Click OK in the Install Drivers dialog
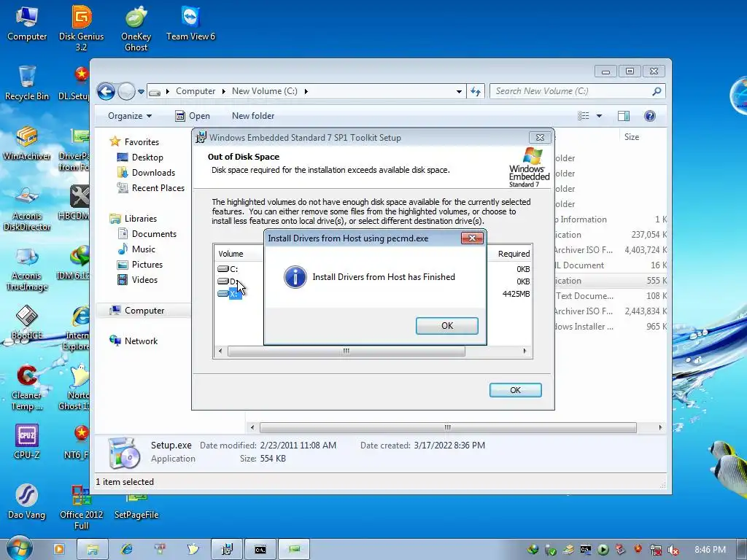 [447, 326]
